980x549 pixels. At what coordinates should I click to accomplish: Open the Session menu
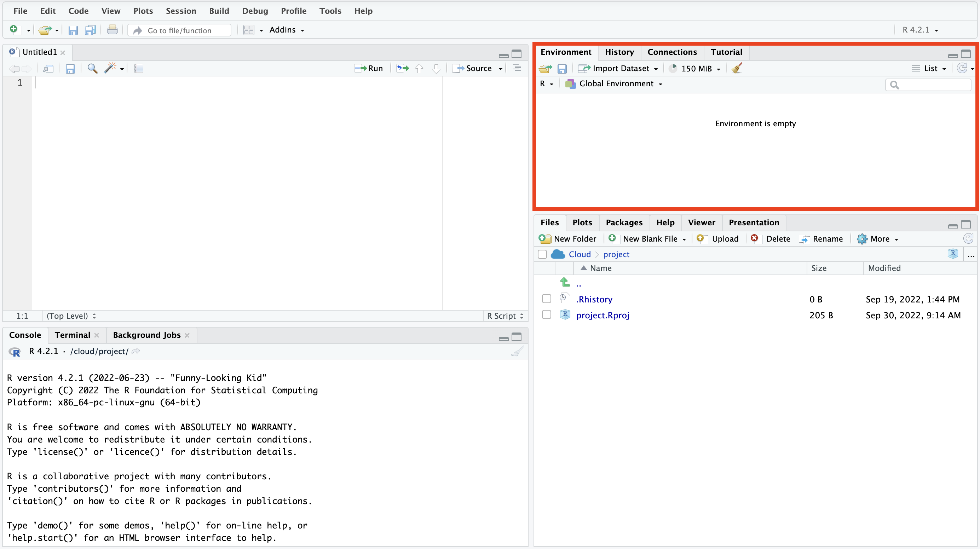click(x=181, y=11)
